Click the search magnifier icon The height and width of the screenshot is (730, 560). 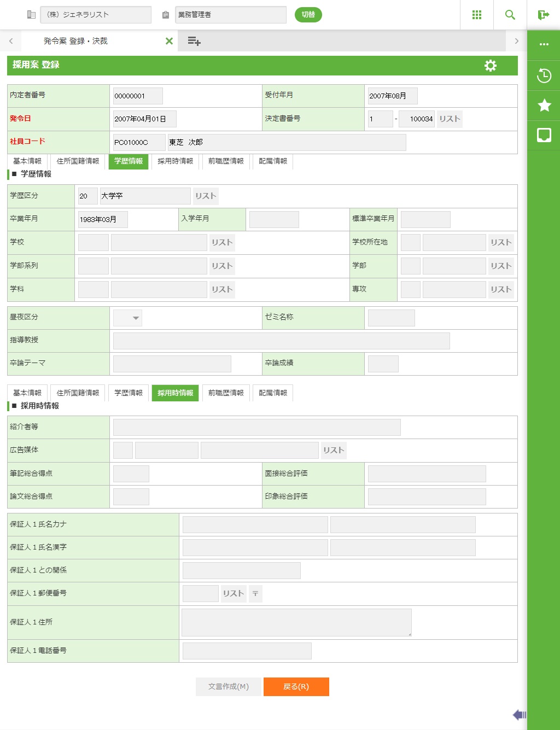point(510,15)
